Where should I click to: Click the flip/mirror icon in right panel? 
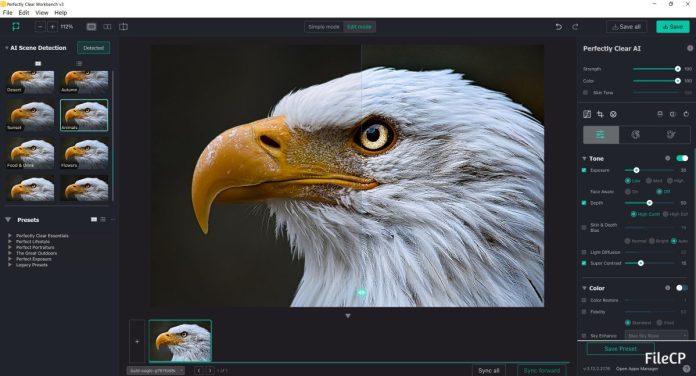point(673,114)
